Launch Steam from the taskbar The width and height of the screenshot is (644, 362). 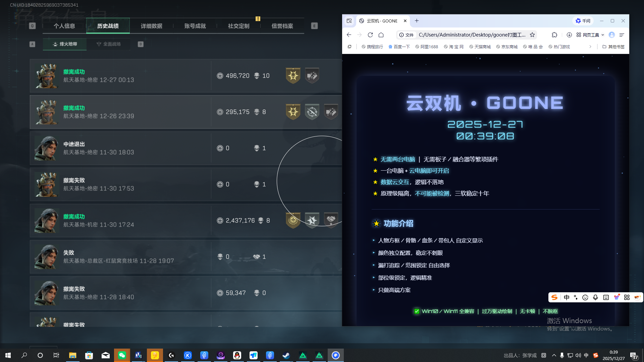coord(286,355)
